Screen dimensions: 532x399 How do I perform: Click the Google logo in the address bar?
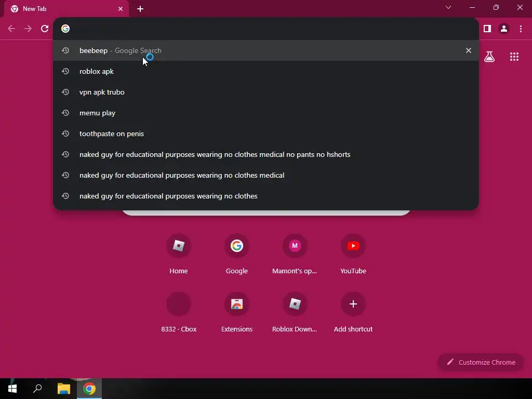click(x=65, y=29)
